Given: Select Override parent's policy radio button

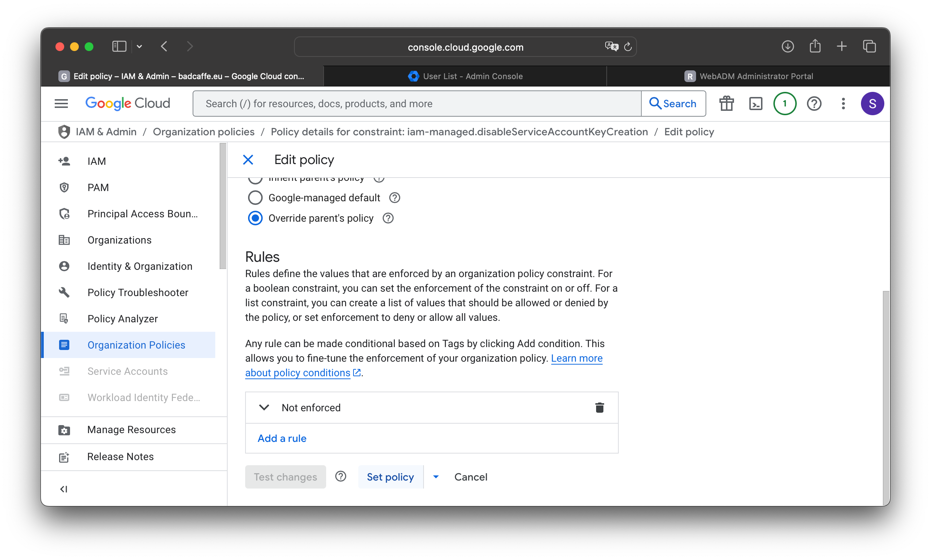Looking at the screenshot, I should click(255, 218).
